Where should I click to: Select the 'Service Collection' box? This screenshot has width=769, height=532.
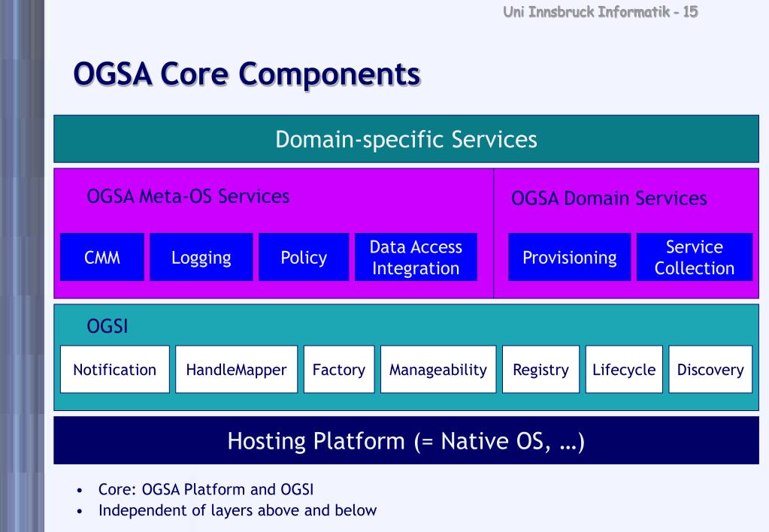(695, 257)
